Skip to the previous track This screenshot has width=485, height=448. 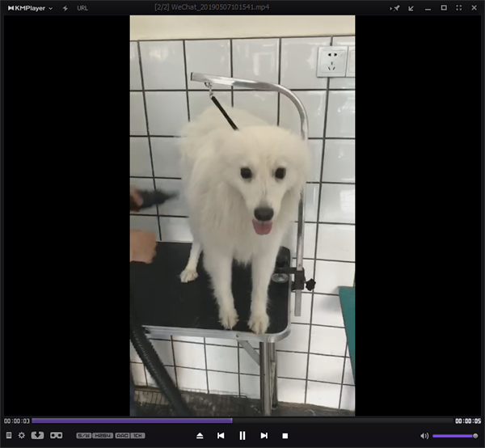[x=221, y=435]
